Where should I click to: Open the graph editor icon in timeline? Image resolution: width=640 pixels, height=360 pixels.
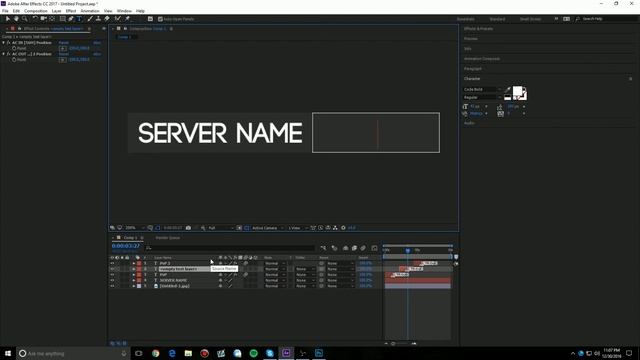(374, 248)
